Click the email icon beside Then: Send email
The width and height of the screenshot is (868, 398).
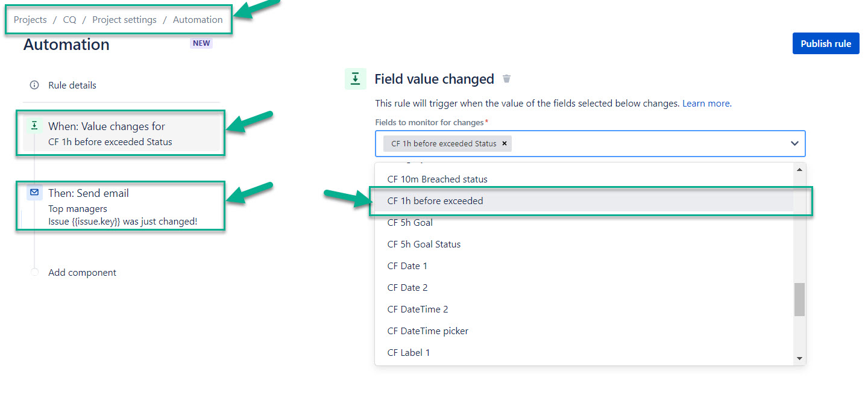(x=34, y=193)
